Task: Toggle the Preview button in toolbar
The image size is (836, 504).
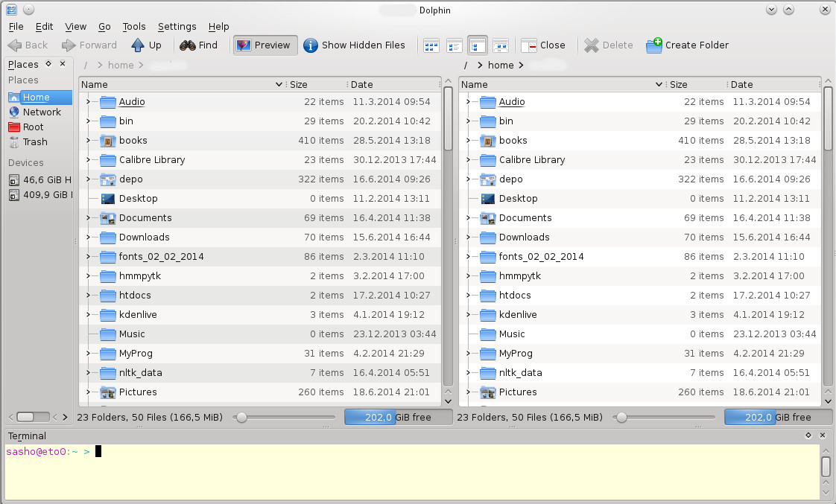Action: click(265, 45)
